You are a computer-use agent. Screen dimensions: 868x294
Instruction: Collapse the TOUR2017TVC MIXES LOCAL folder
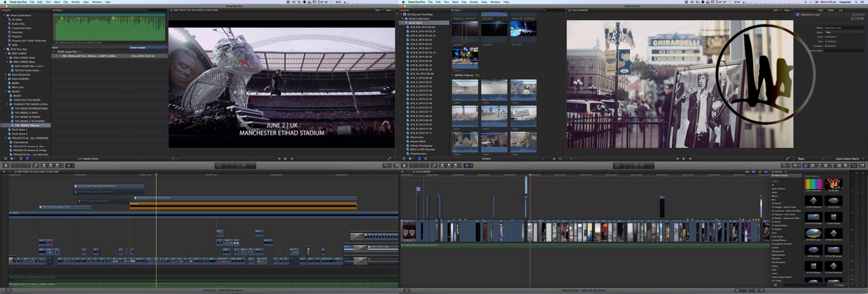click(8, 104)
